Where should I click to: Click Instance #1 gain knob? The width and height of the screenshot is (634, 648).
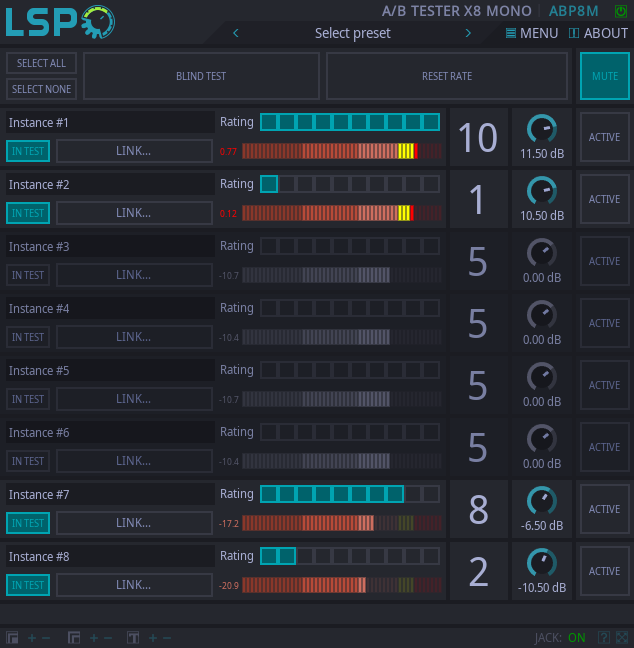click(541, 129)
